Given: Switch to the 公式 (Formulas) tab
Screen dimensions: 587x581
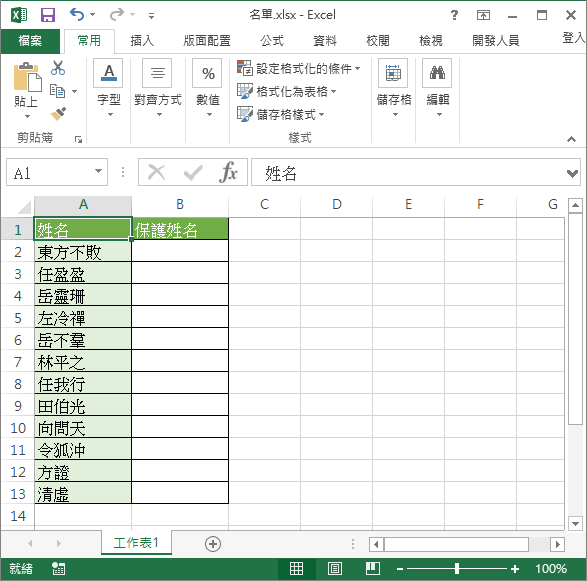Looking at the screenshot, I should click(272, 40).
